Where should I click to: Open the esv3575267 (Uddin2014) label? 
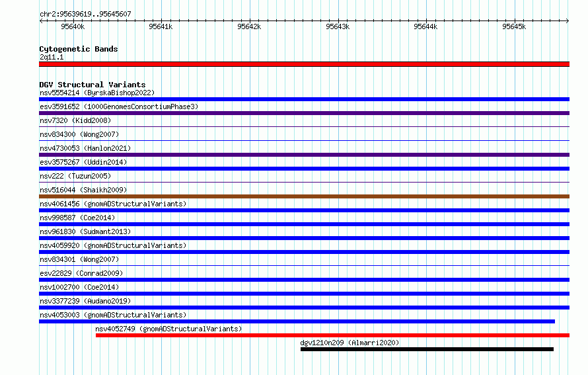[x=83, y=162]
